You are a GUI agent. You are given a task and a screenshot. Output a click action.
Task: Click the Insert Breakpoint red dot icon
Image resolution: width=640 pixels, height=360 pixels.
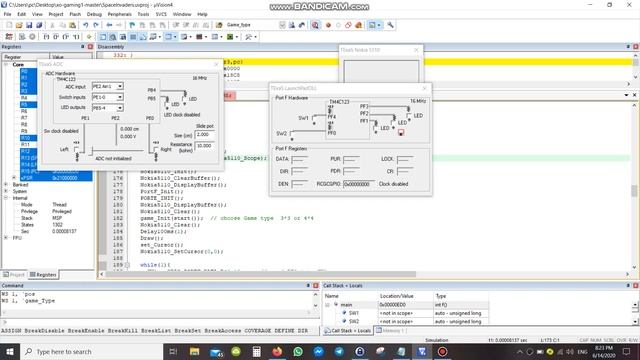pyautogui.click(x=328, y=25)
